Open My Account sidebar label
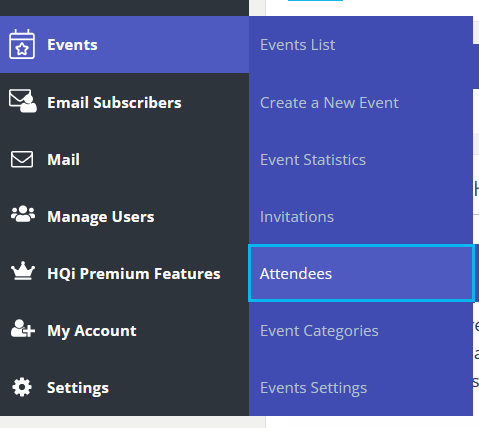 tap(92, 331)
